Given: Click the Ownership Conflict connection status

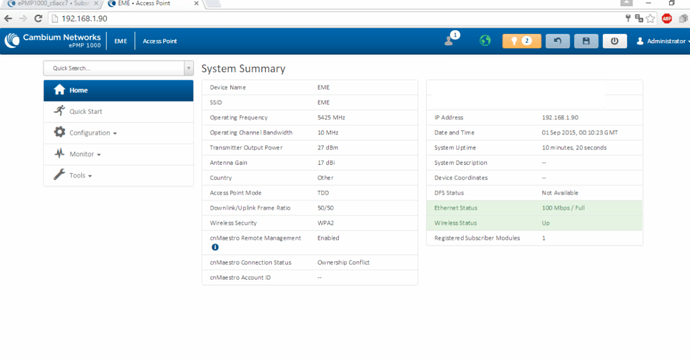Looking at the screenshot, I should click(344, 262).
